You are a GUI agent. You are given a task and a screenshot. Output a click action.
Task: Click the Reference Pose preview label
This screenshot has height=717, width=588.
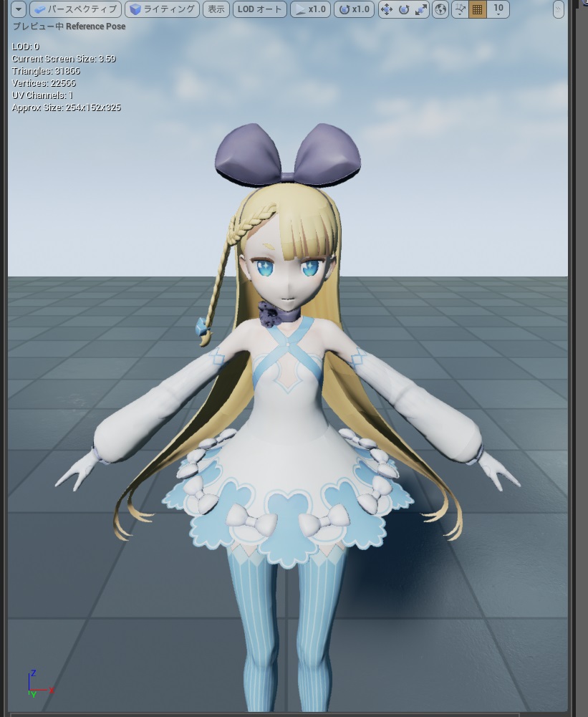[96, 26]
